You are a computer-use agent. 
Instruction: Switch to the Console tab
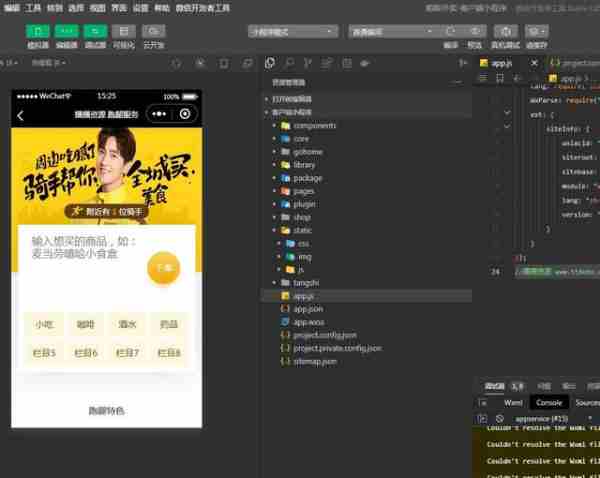[549, 402]
